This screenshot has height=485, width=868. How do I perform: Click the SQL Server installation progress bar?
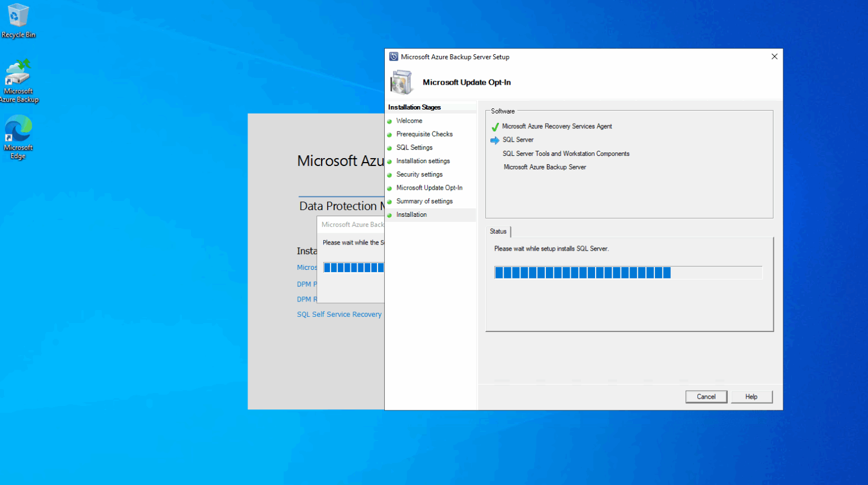[x=628, y=272]
